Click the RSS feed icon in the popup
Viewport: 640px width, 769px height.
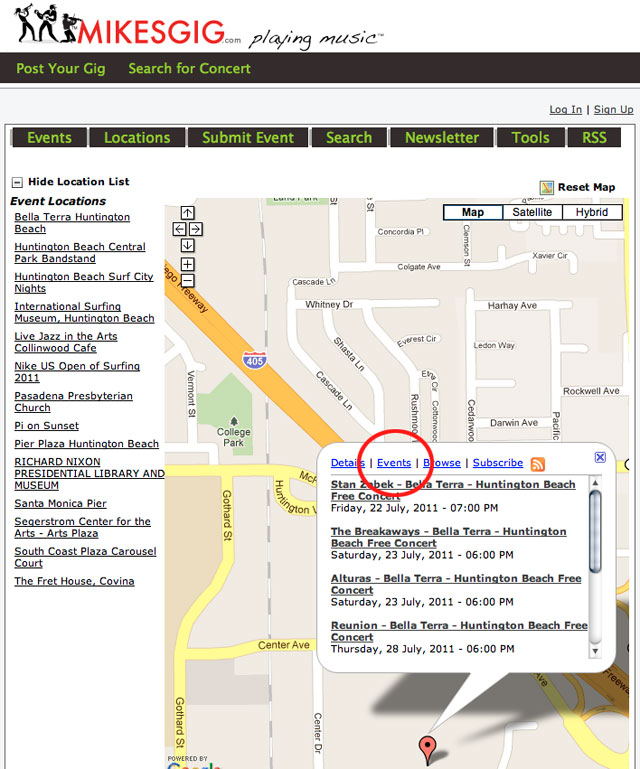538,464
